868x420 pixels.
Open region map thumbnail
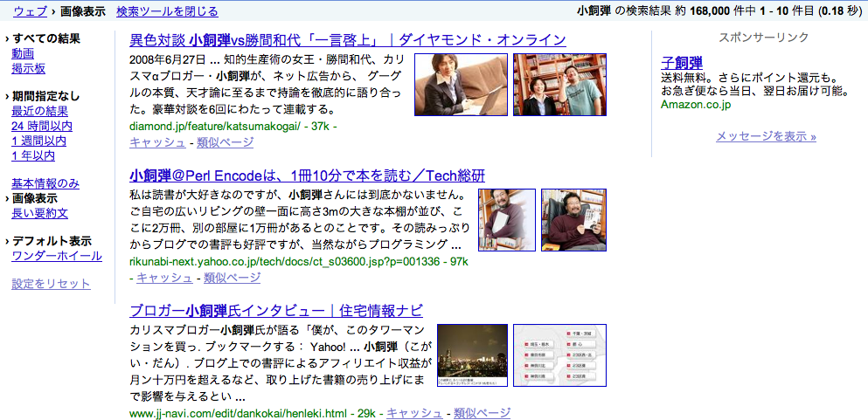coord(559,355)
